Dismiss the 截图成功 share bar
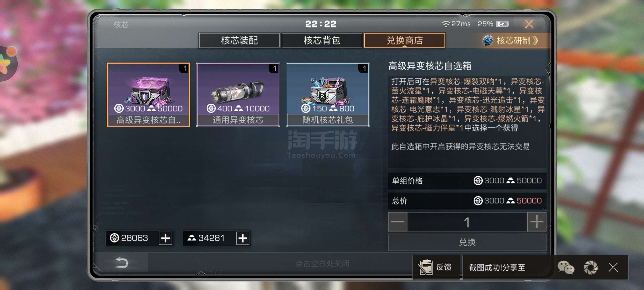Screen dimensions: 644x290 tap(613, 267)
